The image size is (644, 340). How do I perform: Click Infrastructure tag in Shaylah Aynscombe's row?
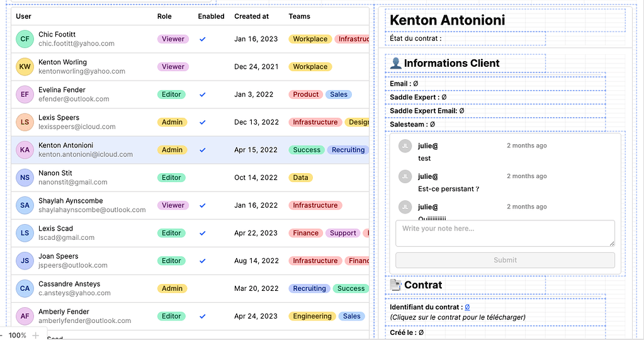pyautogui.click(x=315, y=205)
